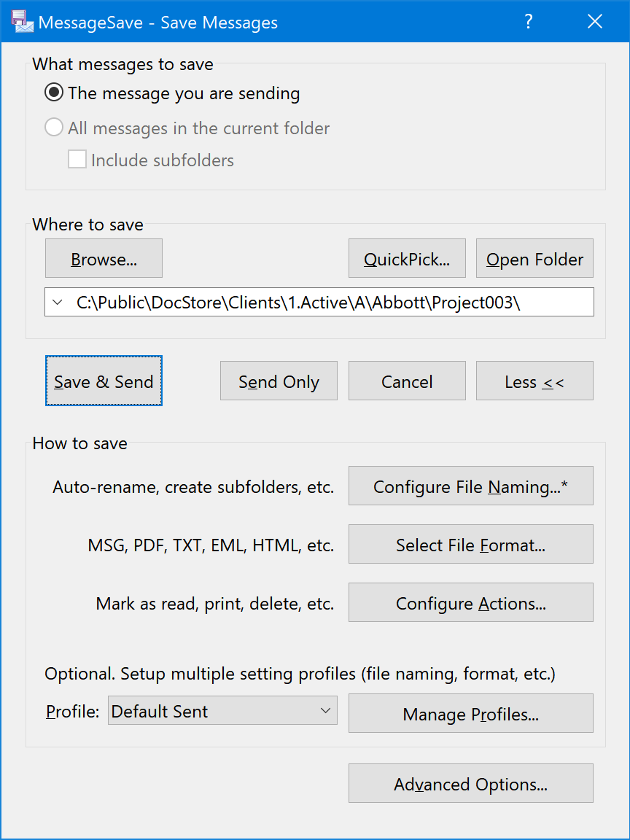
Task: Click the 'How to save' group heading
Action: (x=79, y=443)
